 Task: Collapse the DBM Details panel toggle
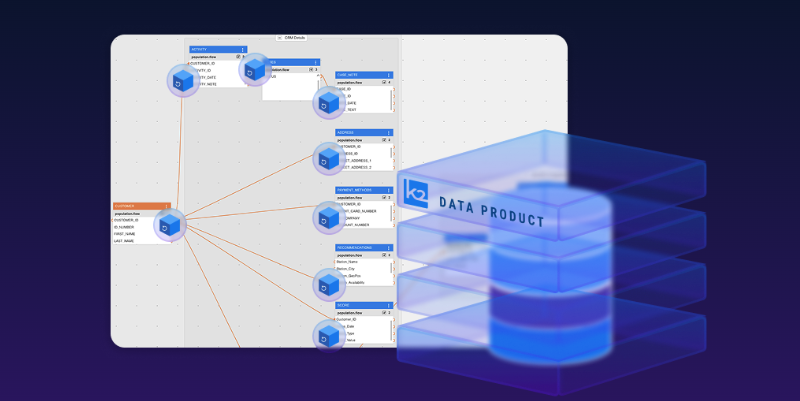point(280,38)
